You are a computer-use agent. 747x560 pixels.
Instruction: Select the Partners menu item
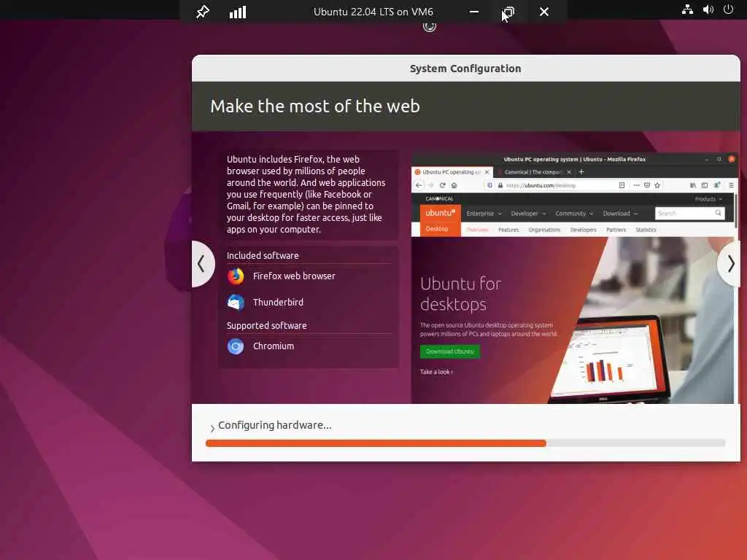point(616,230)
